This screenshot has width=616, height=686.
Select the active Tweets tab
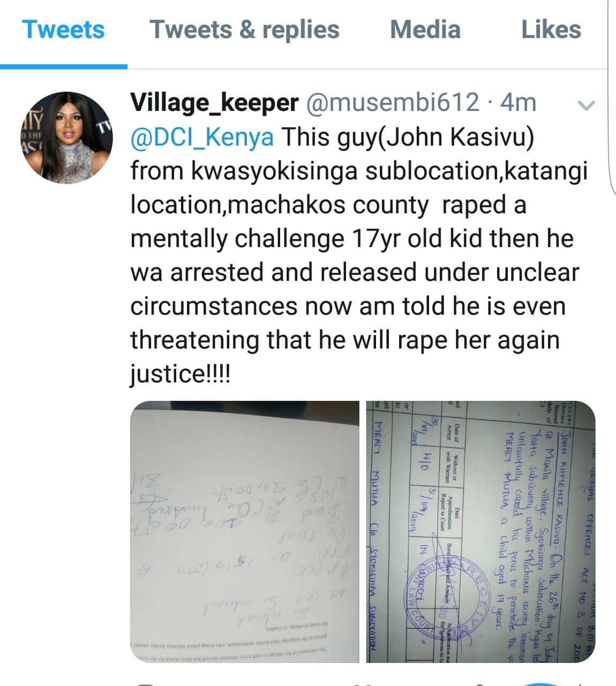(x=64, y=29)
